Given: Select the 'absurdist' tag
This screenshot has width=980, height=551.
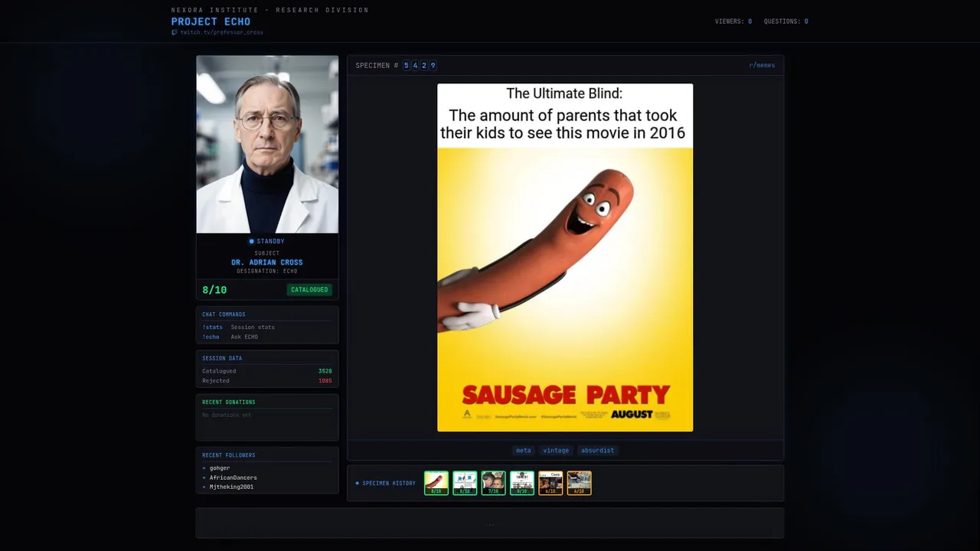Looking at the screenshot, I should coord(597,451).
